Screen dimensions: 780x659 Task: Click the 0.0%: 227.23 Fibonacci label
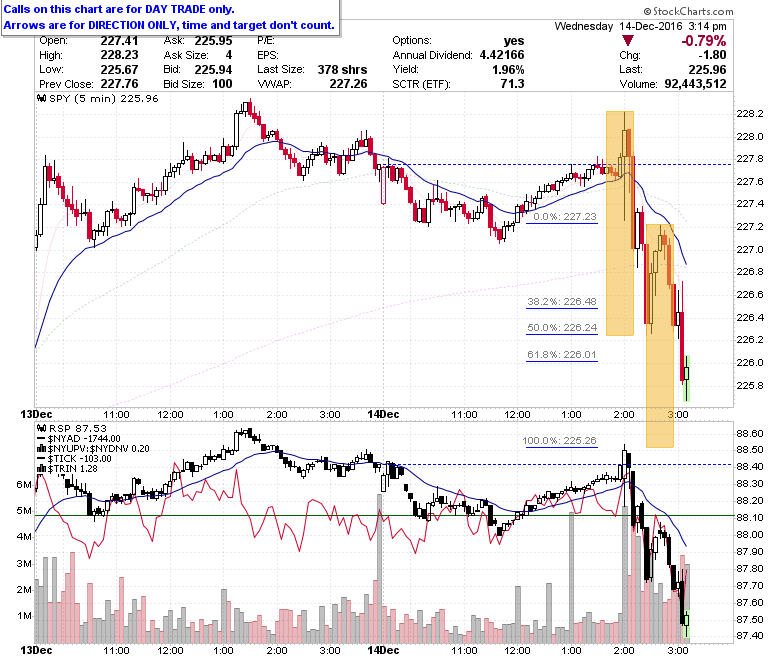565,216
